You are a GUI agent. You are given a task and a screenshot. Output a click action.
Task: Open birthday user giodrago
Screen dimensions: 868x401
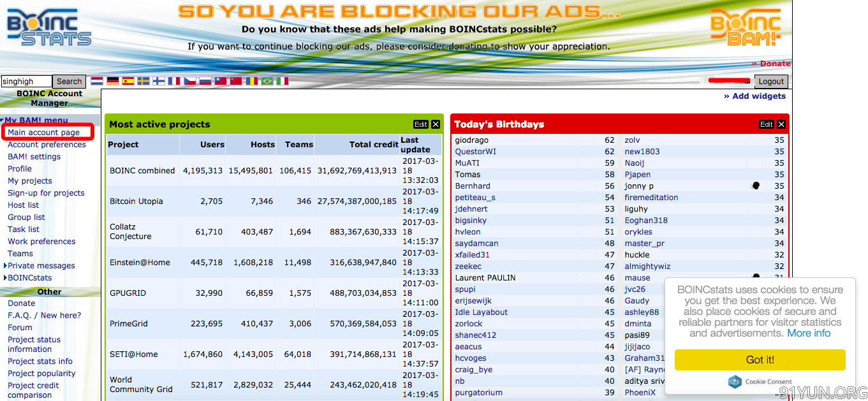point(472,140)
